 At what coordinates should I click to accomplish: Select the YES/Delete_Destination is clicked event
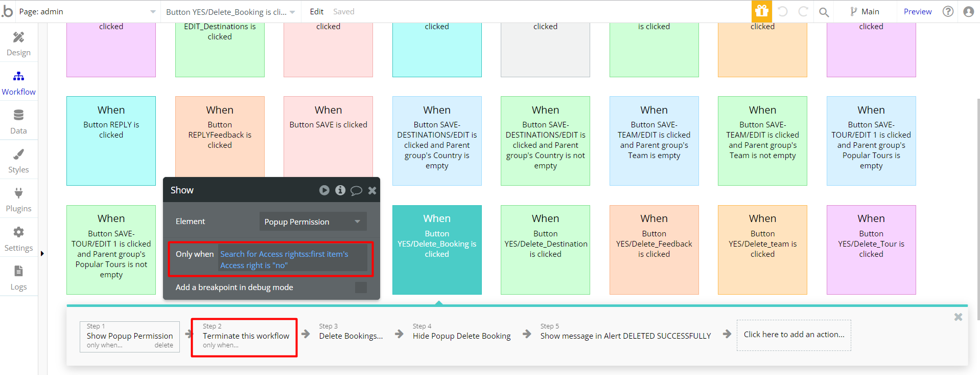pos(545,250)
